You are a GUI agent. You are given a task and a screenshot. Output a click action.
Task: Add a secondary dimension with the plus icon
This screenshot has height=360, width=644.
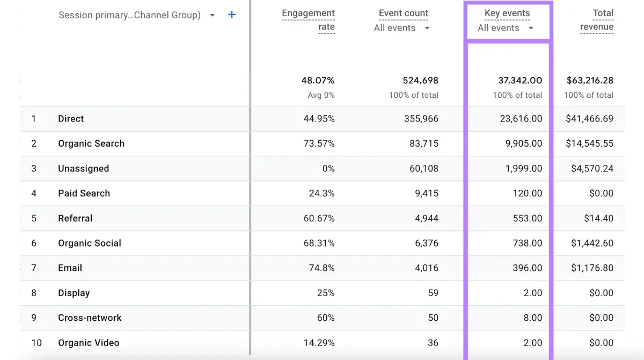[x=232, y=15]
